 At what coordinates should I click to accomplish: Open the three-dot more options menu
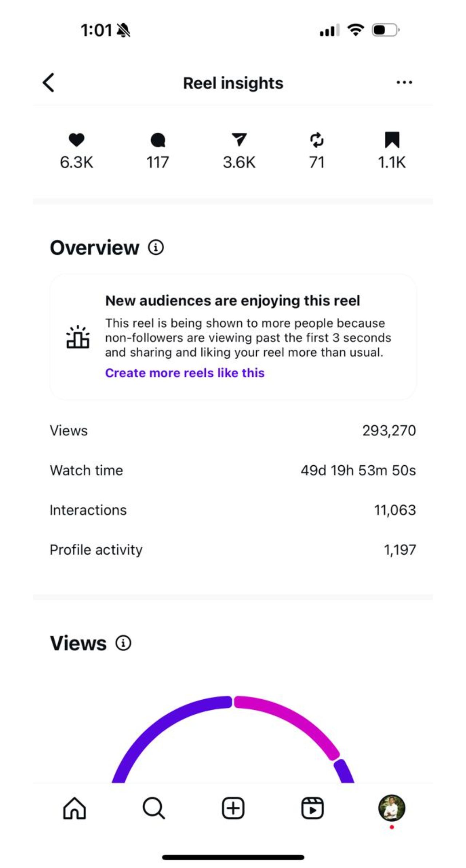coord(404,83)
